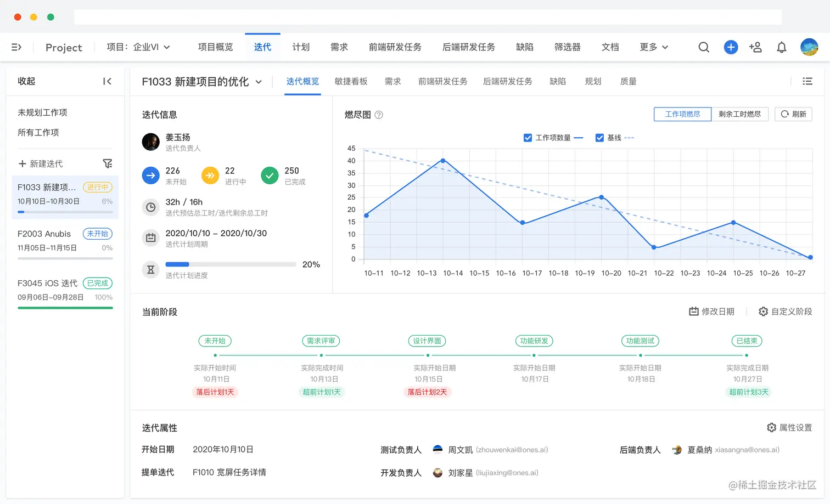
Task: Click the 功能研发 stage tag
Action: tap(534, 341)
